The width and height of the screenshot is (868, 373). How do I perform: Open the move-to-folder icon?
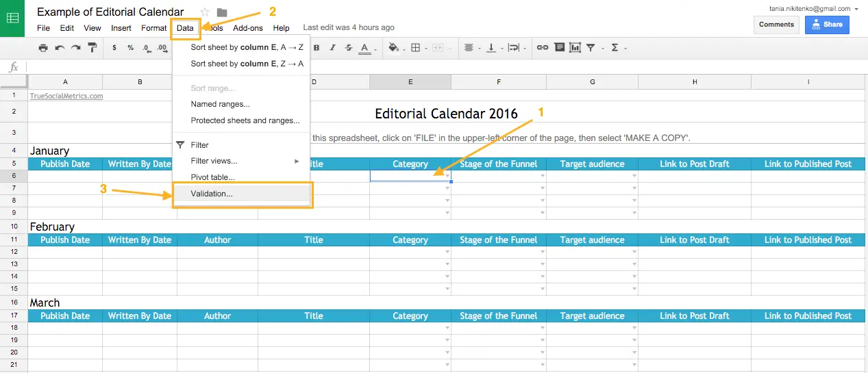pyautogui.click(x=222, y=12)
